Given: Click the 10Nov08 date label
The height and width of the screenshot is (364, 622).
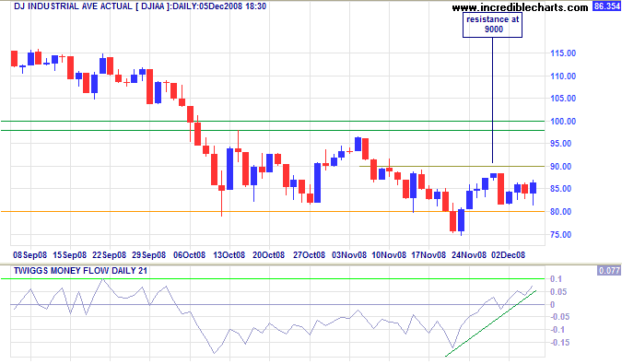Looking at the screenshot, I should pos(389,255).
